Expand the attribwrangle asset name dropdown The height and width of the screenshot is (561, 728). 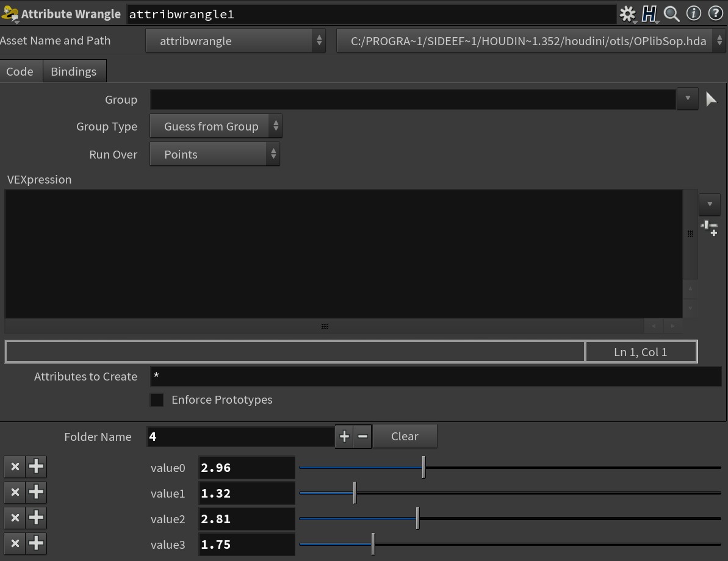(x=236, y=41)
